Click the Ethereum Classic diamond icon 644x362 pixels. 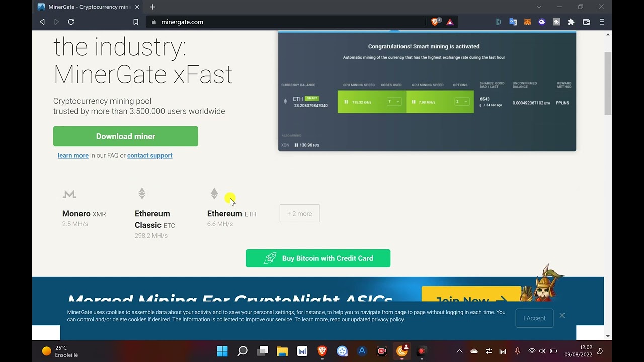[x=142, y=193]
